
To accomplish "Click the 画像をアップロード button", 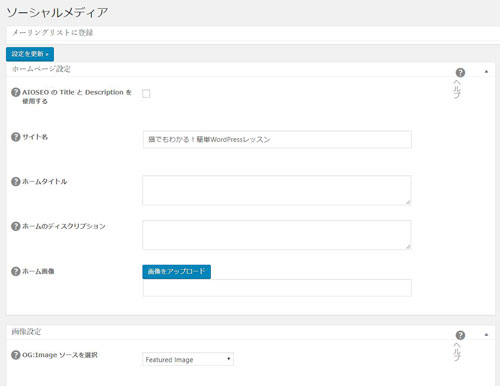I will point(177,272).
